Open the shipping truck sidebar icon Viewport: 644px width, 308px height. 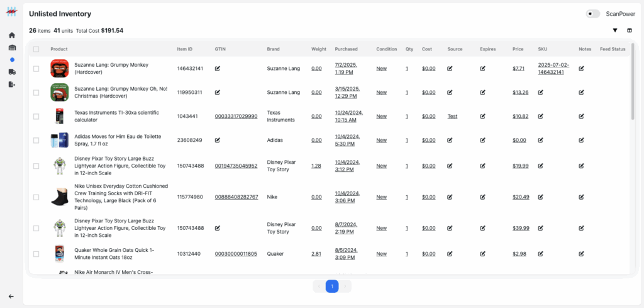[x=11, y=72]
